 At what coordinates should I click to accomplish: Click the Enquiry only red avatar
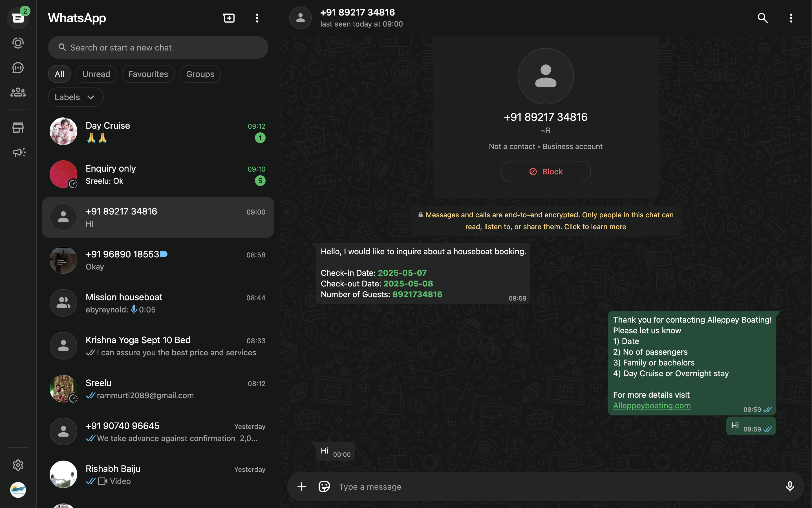coord(63,174)
